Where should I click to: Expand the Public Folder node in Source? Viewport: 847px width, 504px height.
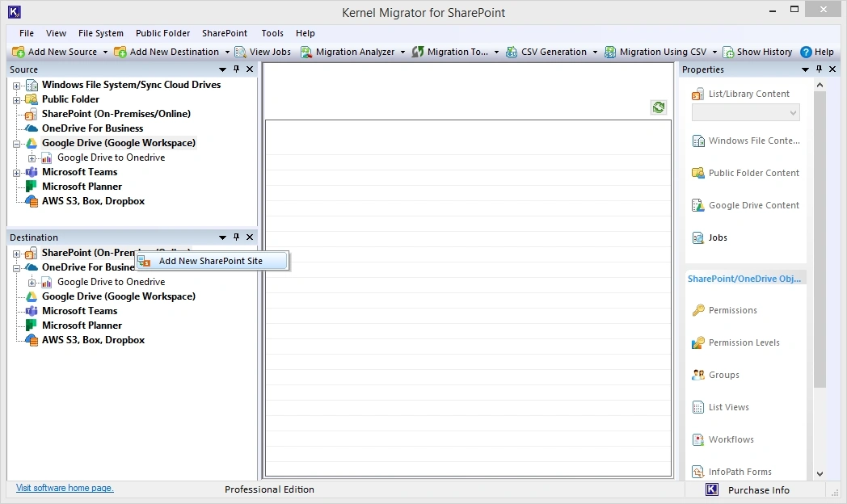point(17,100)
